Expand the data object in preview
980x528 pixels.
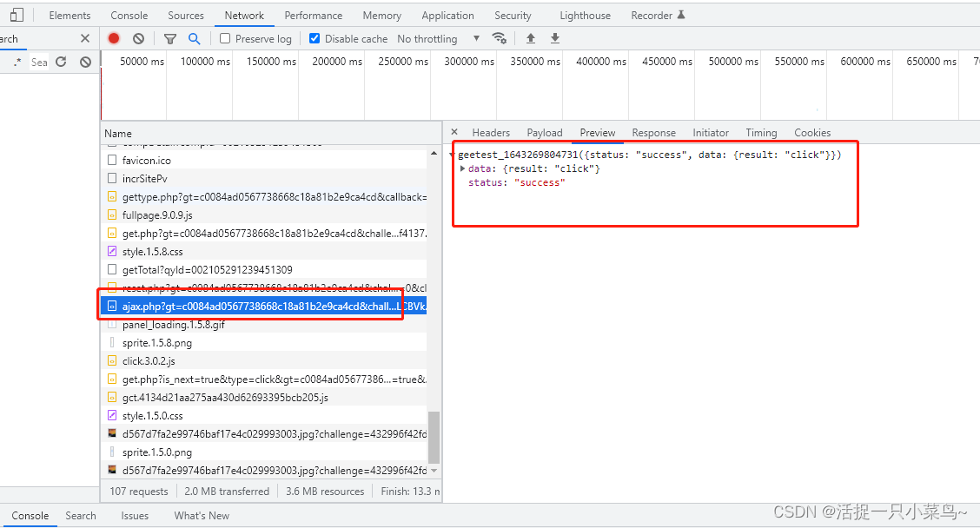(463, 168)
